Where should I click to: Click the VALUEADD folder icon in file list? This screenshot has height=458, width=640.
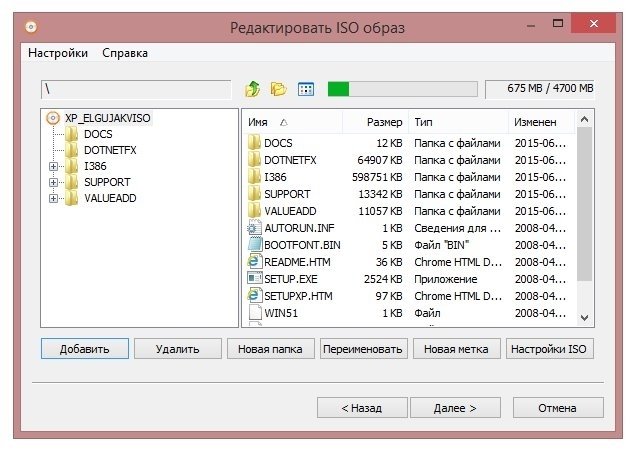(x=254, y=211)
